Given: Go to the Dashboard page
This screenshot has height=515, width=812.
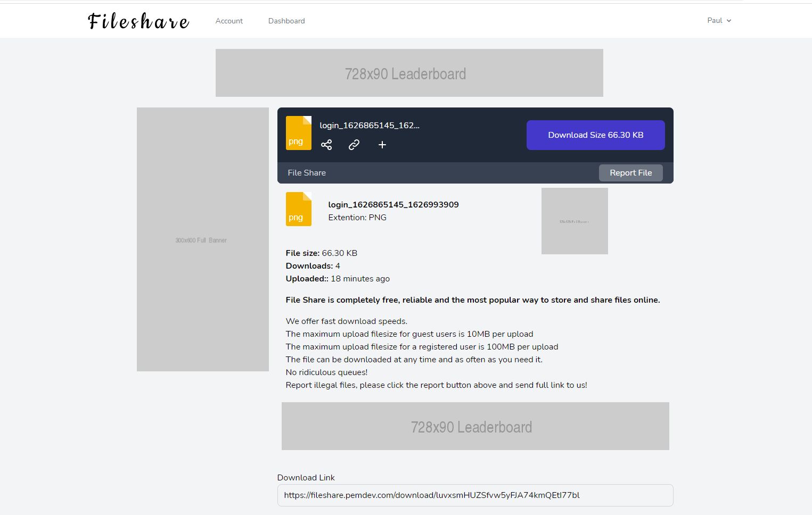Looking at the screenshot, I should tap(286, 21).
